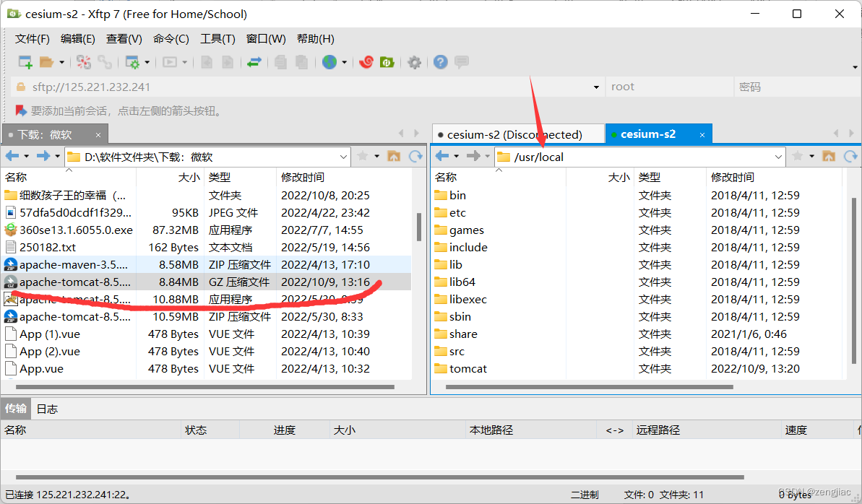Expand the local path dropdown
The height and width of the screenshot is (504, 862).
[x=344, y=157]
